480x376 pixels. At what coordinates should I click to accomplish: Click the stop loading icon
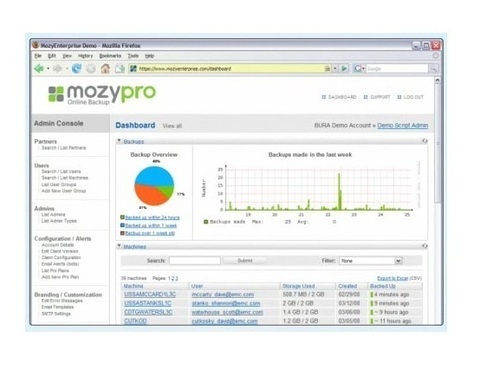point(91,69)
